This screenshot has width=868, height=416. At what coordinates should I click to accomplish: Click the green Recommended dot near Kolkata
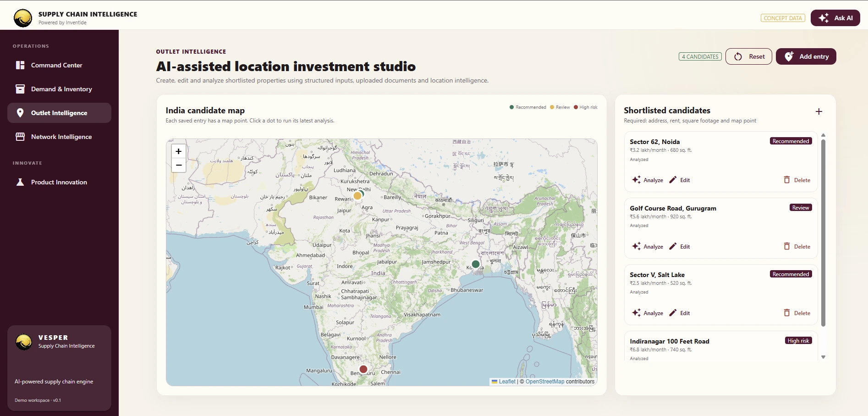[x=476, y=264]
